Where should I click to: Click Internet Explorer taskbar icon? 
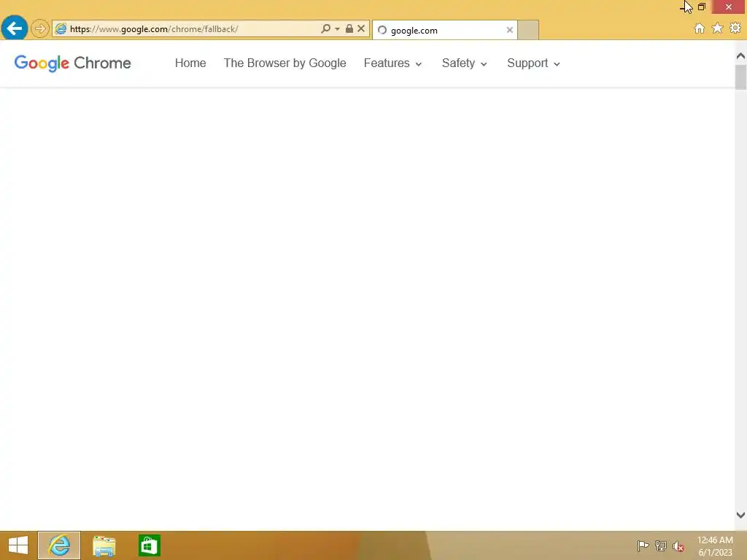[59, 545]
